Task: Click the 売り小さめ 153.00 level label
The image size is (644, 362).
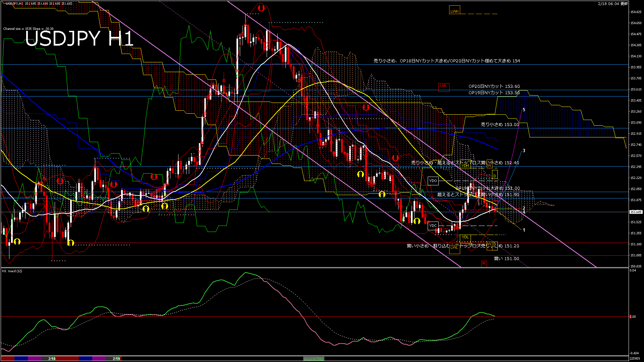Action: pyautogui.click(x=500, y=124)
